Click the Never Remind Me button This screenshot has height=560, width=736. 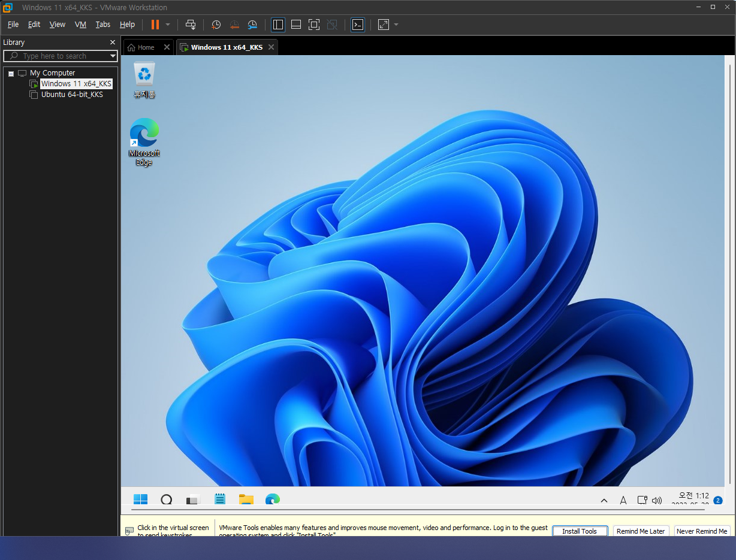click(x=702, y=531)
